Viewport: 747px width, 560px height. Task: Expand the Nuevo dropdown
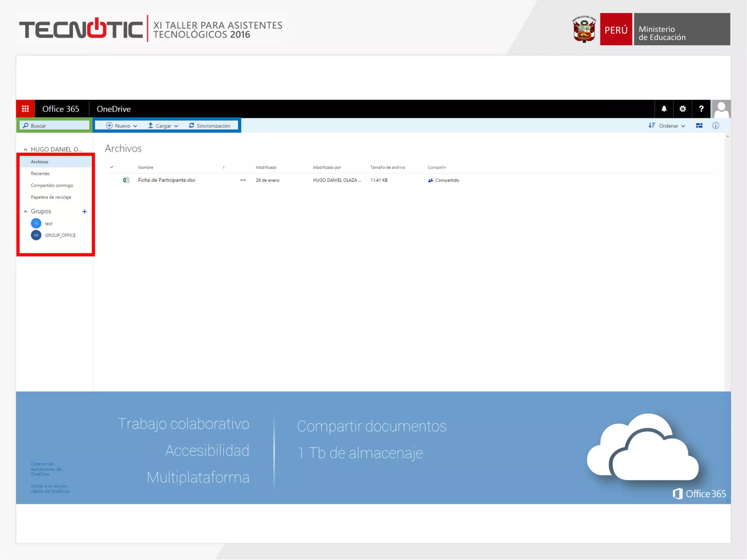(122, 125)
